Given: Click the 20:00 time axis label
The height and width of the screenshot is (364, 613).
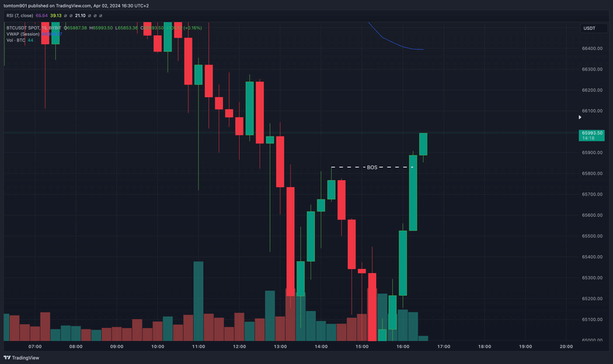Looking at the screenshot, I should pos(566,346).
